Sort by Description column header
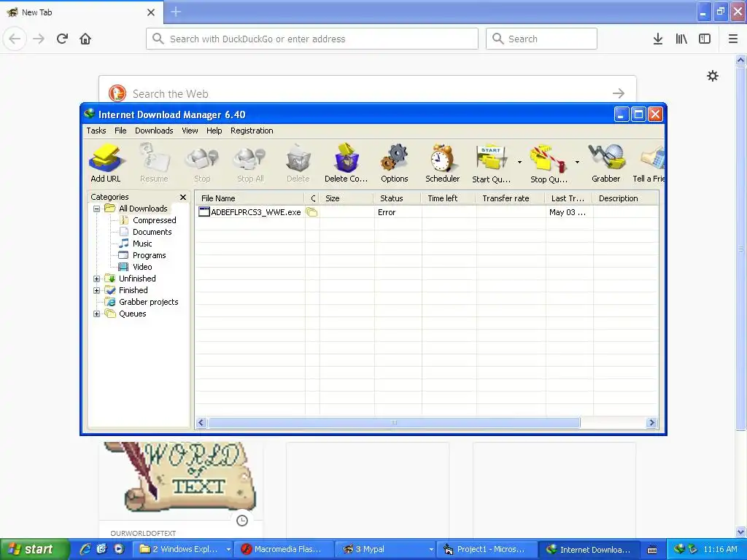The height and width of the screenshot is (560, 747). [x=625, y=198]
